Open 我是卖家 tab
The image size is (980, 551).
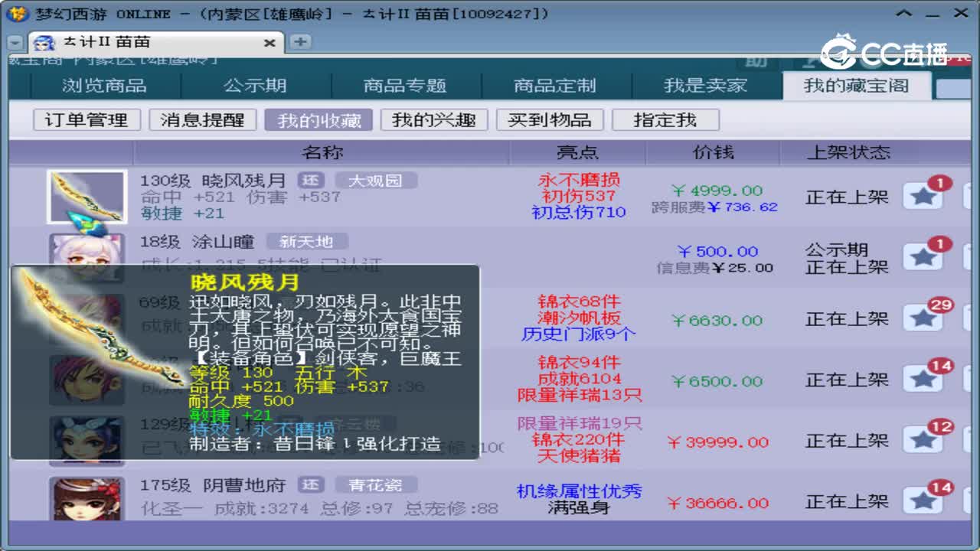(x=705, y=86)
